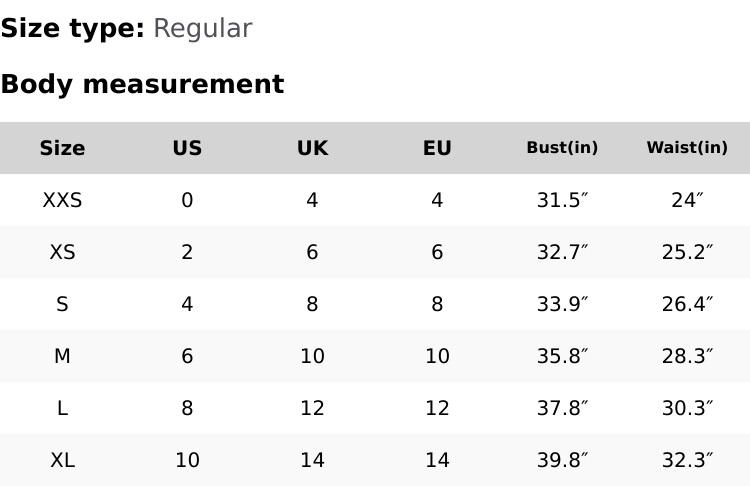The image size is (750, 486).
Task: Select the EU column header
Action: 437,148
